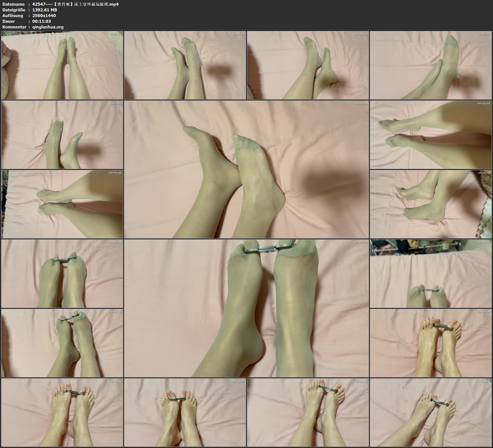This screenshot has height=448, width=493.
Task: Click the frame timestamped 00:02:19
Action: [431, 65]
